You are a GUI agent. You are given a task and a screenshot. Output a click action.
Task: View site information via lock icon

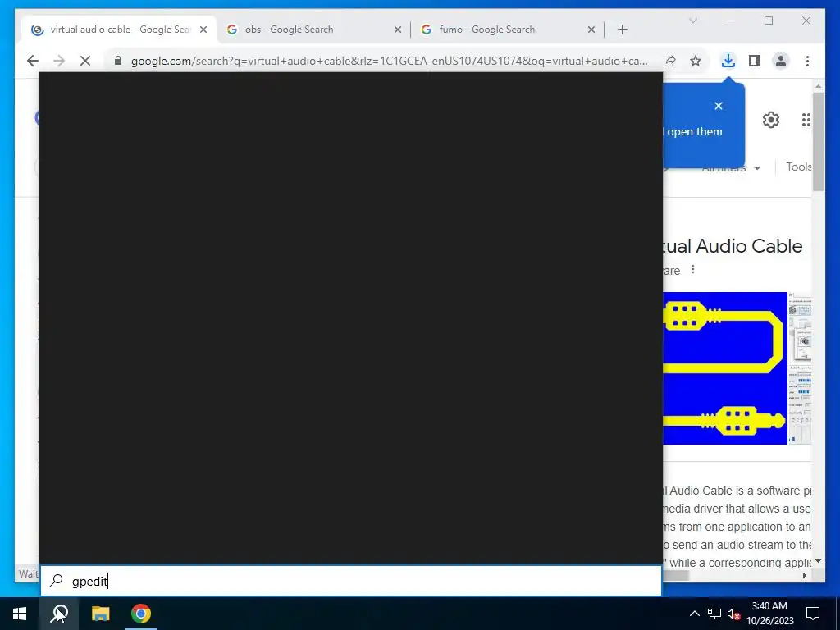(x=118, y=61)
